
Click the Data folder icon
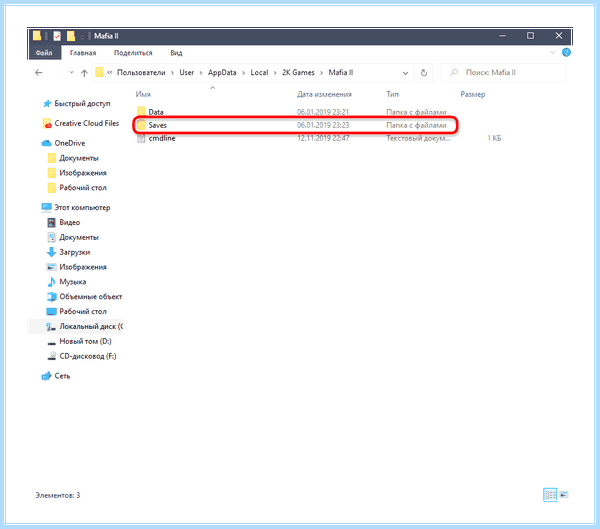141,112
